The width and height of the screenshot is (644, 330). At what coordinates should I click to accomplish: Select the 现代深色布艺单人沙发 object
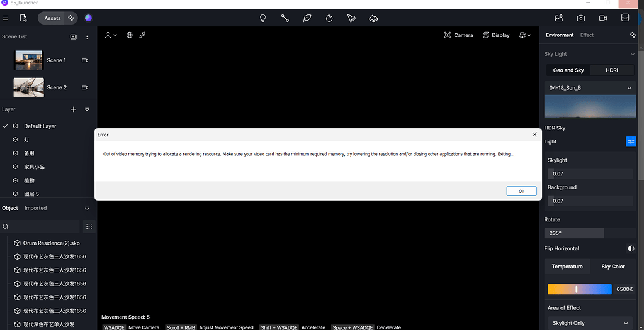tap(48, 324)
